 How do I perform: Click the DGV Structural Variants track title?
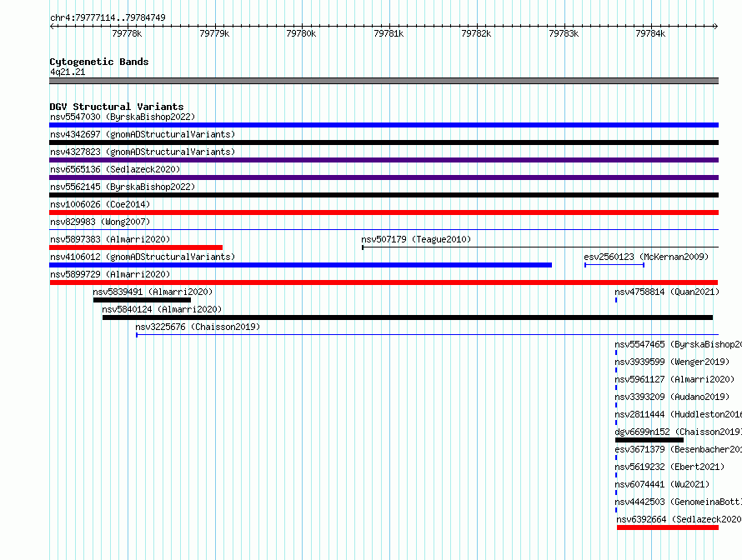pyautogui.click(x=117, y=107)
